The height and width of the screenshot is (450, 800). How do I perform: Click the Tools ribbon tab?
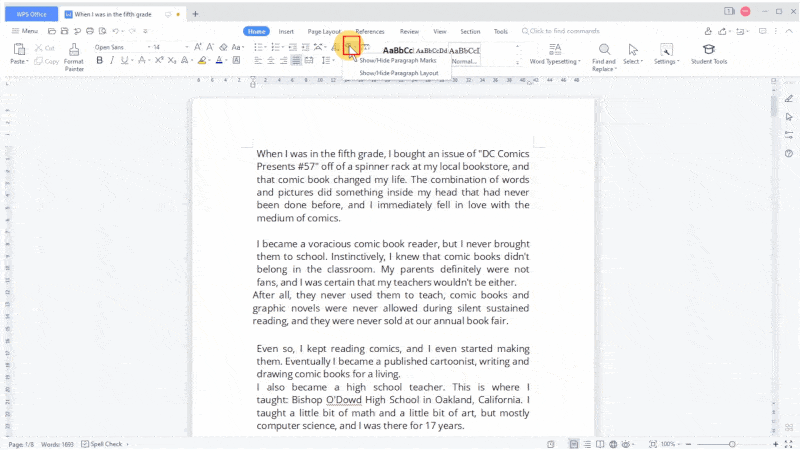501,32
